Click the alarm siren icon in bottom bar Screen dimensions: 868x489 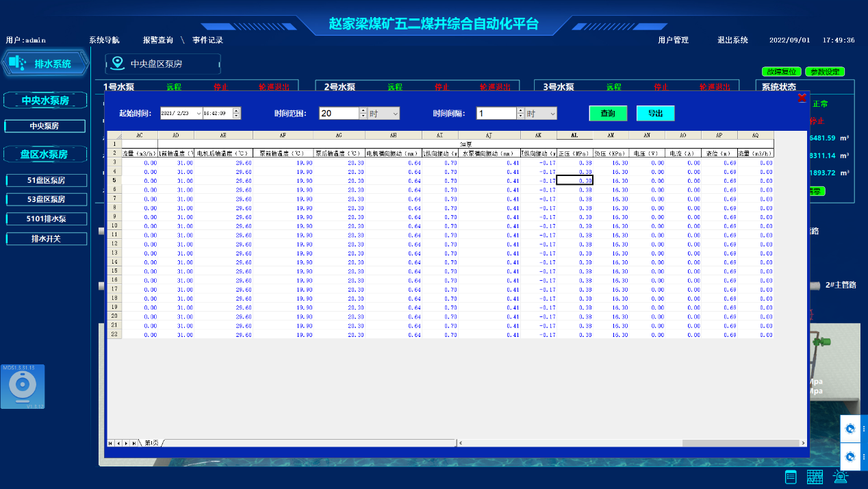(839, 477)
